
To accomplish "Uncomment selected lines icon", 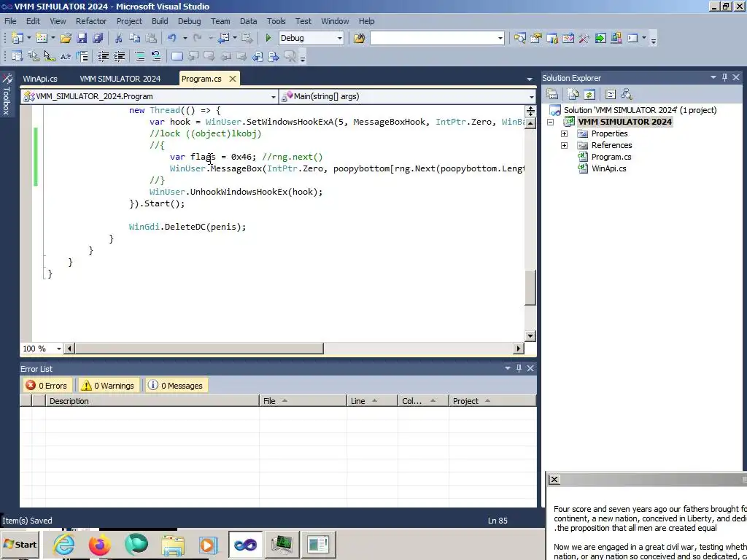I will click(x=156, y=57).
